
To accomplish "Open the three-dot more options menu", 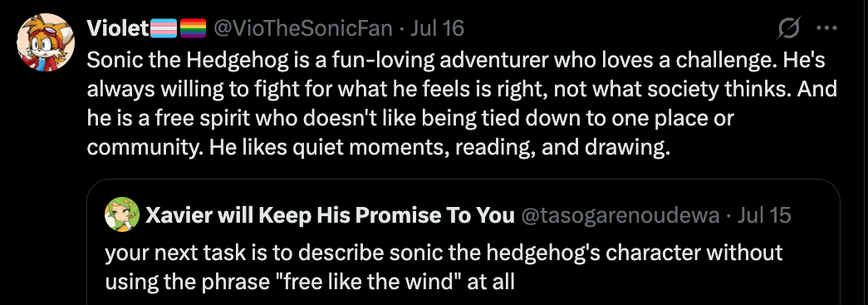I will point(826,28).
